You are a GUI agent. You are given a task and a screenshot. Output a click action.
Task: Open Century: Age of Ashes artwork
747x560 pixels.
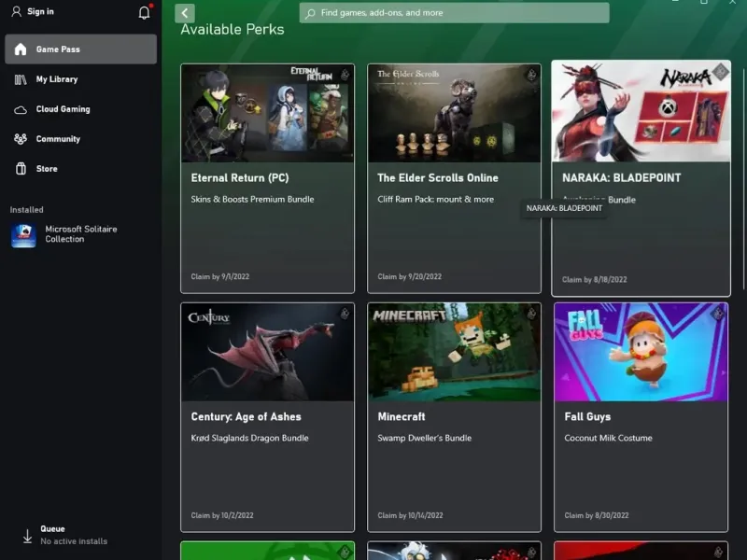pos(267,353)
